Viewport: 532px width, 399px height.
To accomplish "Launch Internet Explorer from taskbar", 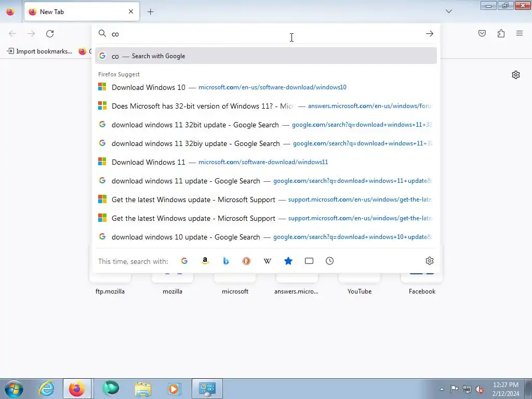I will [46, 389].
